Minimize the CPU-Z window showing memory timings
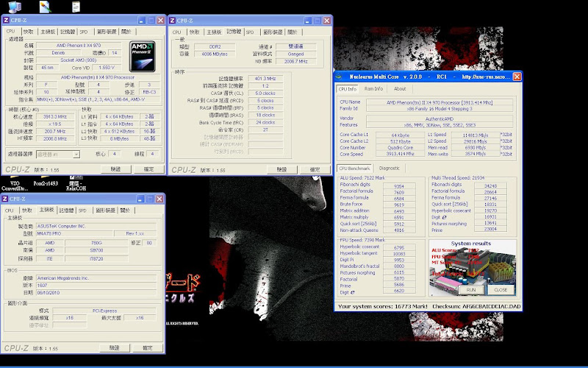The image size is (588, 368). 307,21
